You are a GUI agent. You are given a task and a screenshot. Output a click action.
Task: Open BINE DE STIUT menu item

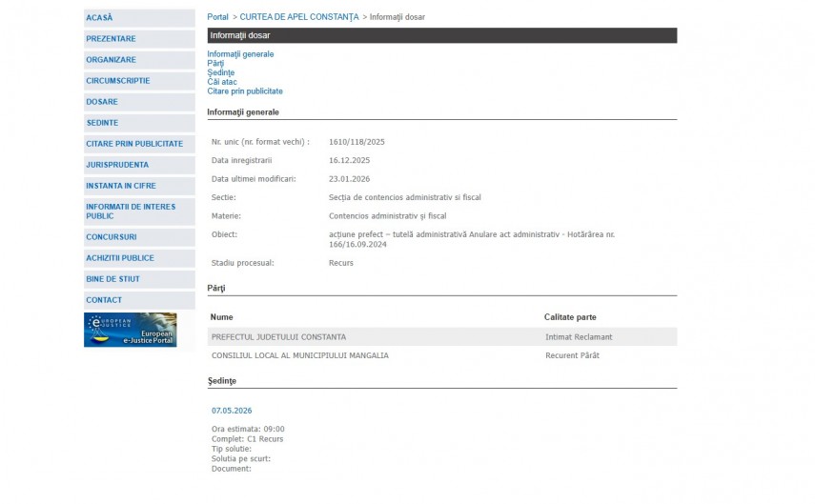click(112, 279)
